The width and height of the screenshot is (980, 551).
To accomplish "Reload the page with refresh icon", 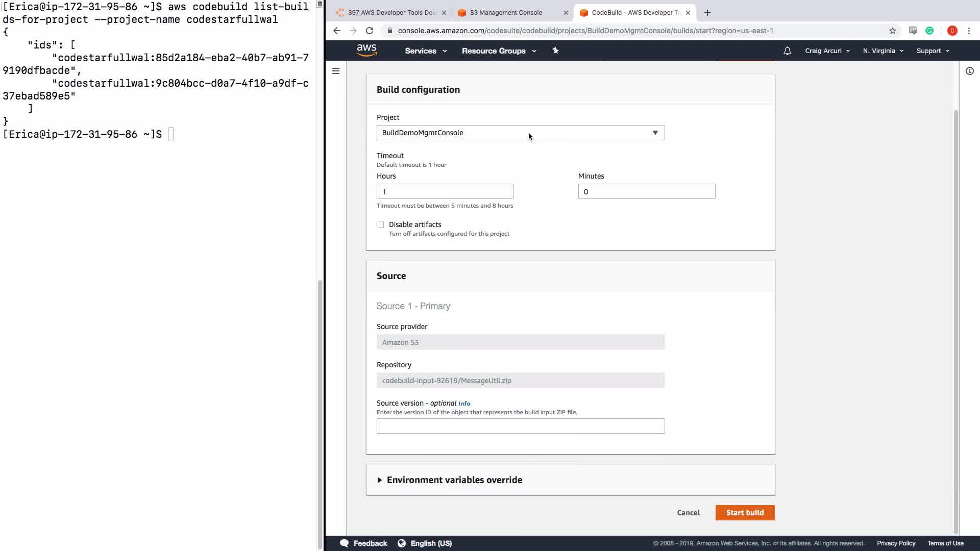I will tap(370, 31).
